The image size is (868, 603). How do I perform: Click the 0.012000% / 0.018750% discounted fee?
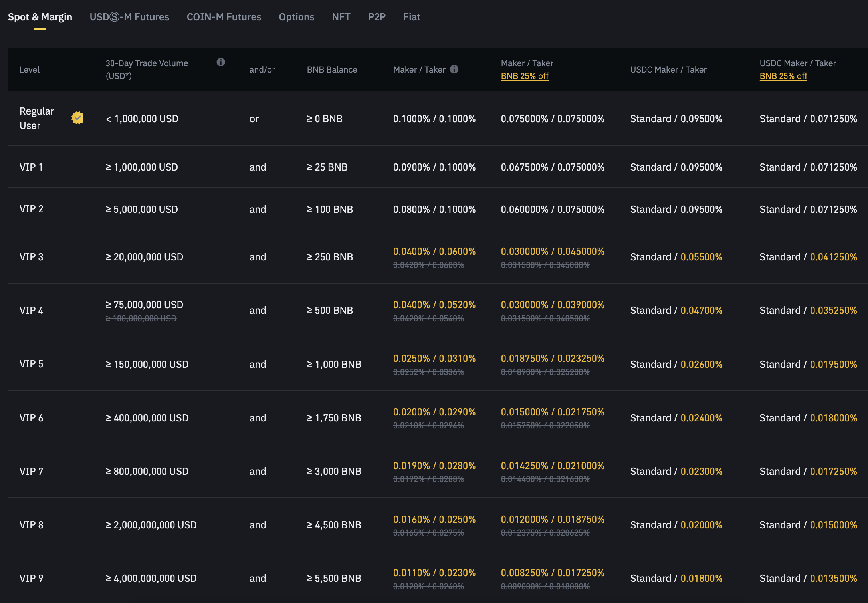[x=553, y=519]
